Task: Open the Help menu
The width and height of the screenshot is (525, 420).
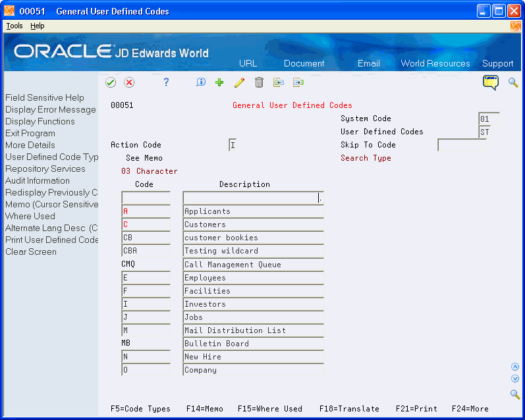Action: pos(37,26)
